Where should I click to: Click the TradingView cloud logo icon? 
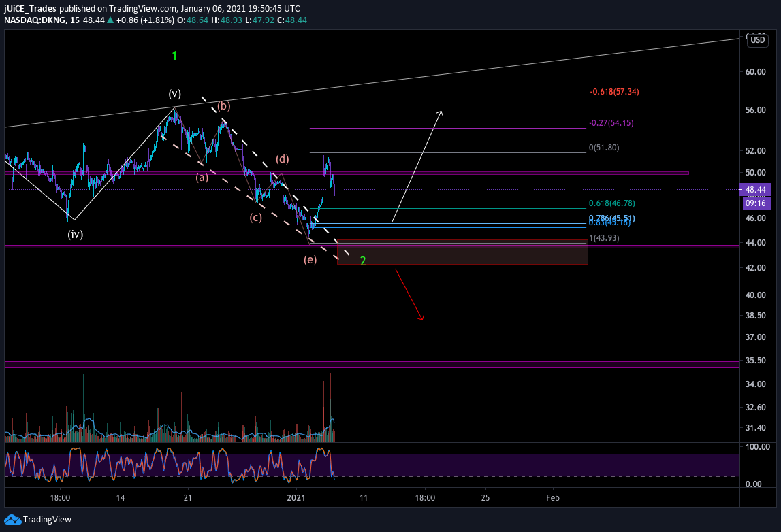[x=12, y=520]
